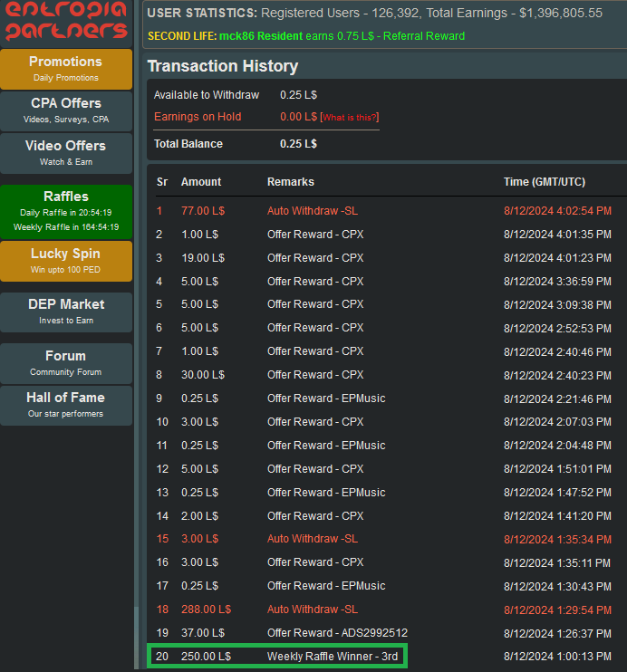Open Lucky Spin page
Screen dimensions: 627x672
[x=66, y=261]
